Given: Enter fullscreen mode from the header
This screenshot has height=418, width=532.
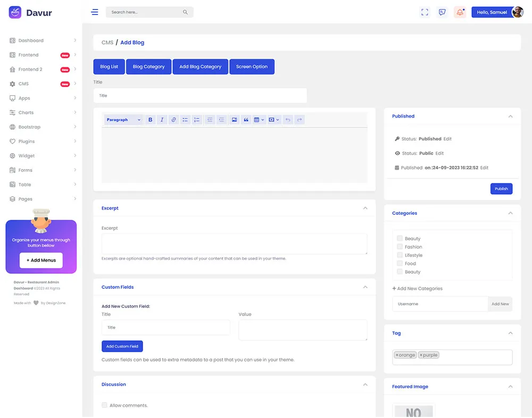Looking at the screenshot, I should click(425, 12).
